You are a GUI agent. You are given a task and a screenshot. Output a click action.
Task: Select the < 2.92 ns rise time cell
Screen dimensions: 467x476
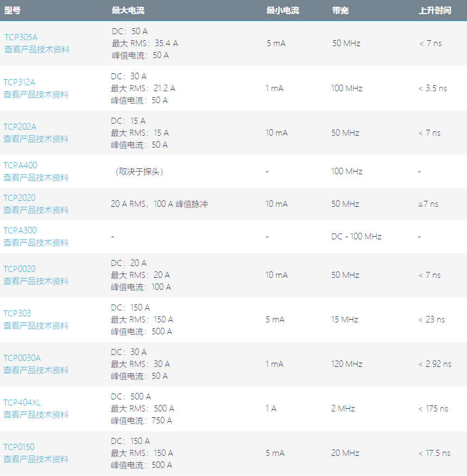click(x=435, y=364)
